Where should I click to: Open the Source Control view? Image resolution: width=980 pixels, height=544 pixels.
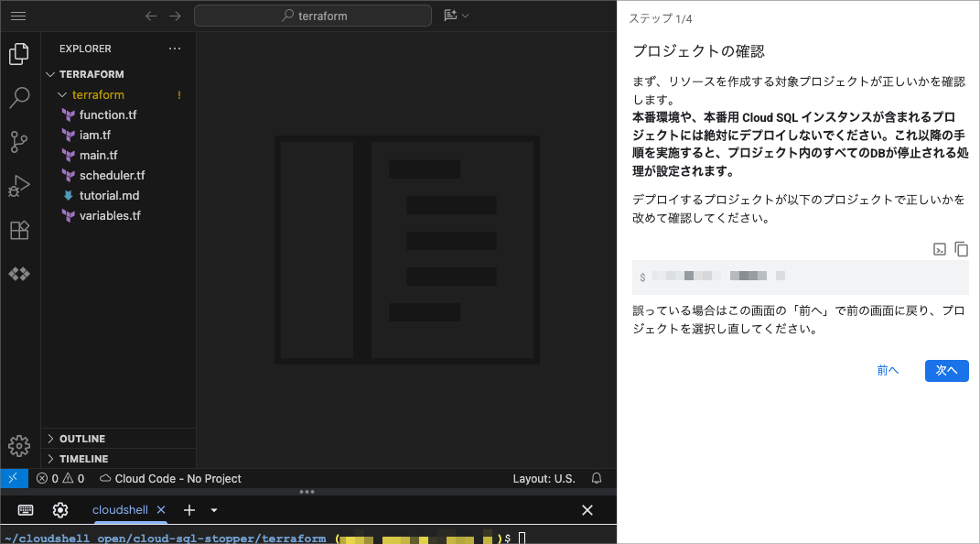click(19, 141)
